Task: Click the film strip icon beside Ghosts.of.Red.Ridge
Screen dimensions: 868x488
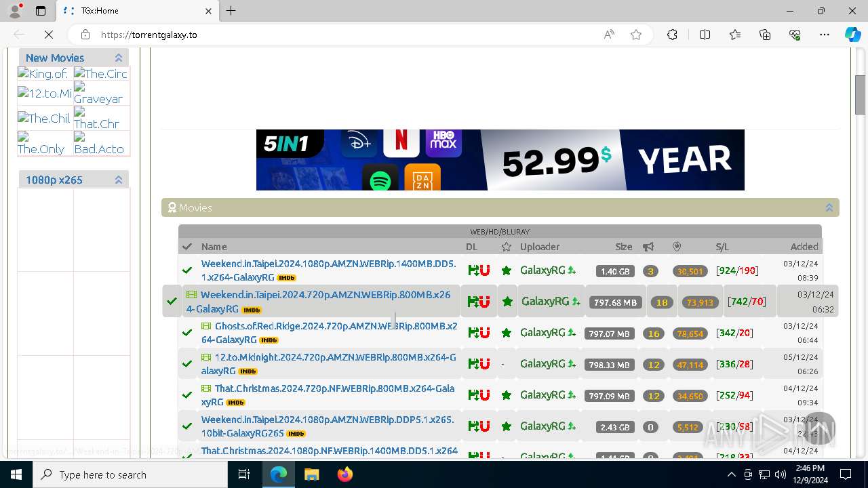Action: click(206, 326)
